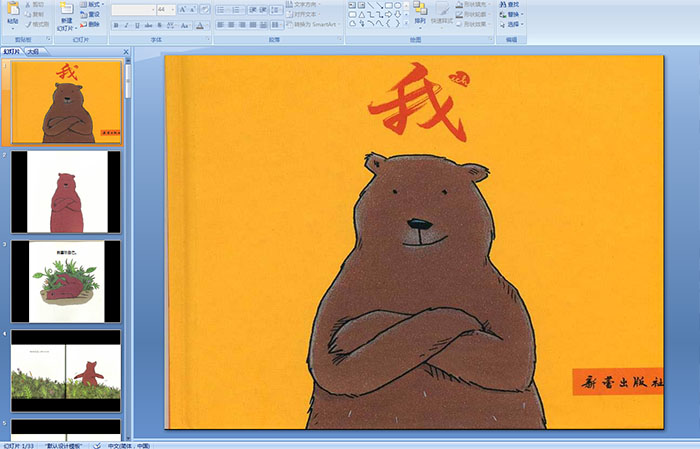Click the Delete (删除) slide button

tap(91, 24)
